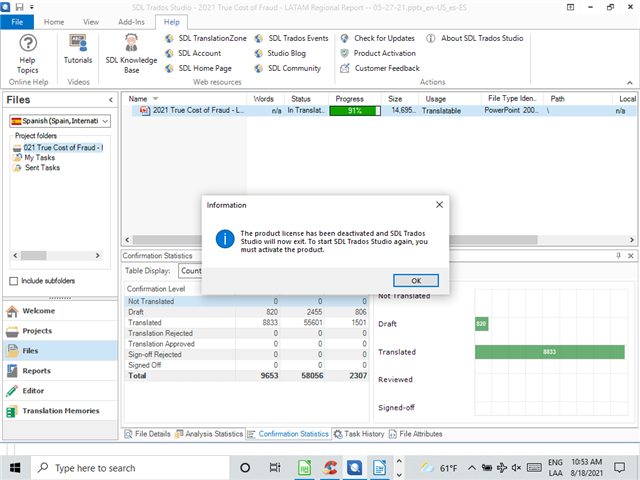Select the Sent Tasks folder
Image resolution: width=640 pixels, height=480 pixels.
[36, 168]
